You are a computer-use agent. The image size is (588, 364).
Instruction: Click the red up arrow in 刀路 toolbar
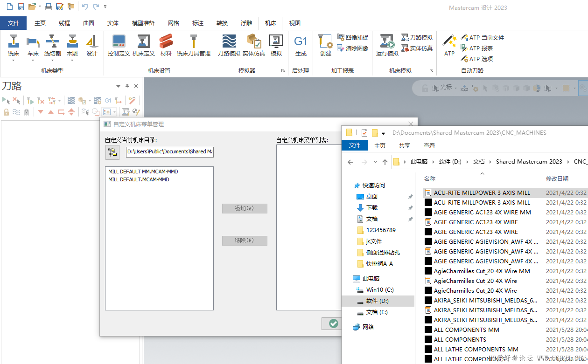point(51,112)
